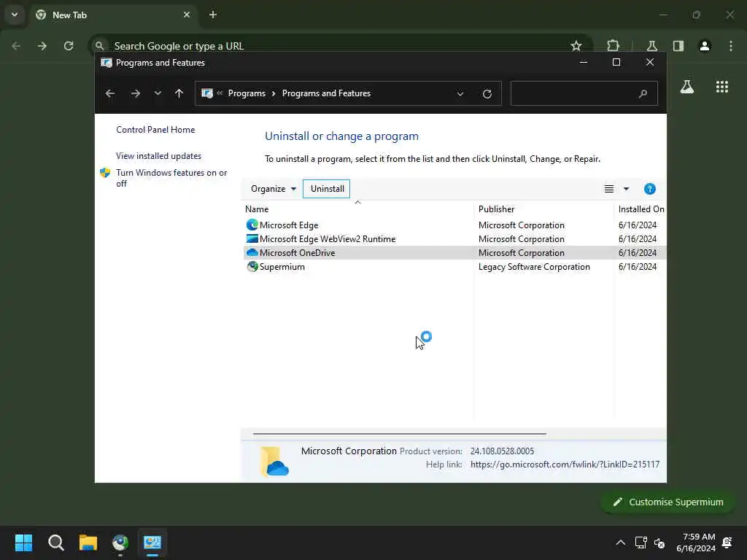
Task: Click the horizontal scrollbar of program list
Action: click(x=399, y=434)
